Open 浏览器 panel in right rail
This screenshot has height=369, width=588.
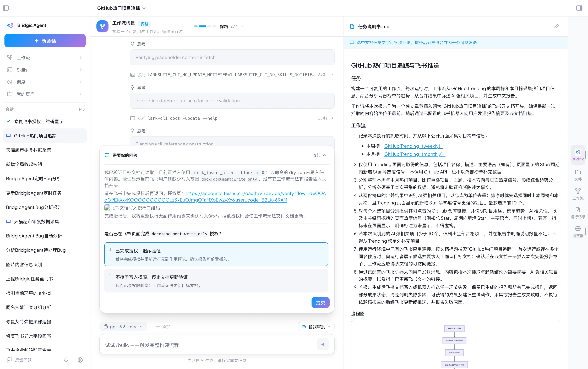[578, 232]
